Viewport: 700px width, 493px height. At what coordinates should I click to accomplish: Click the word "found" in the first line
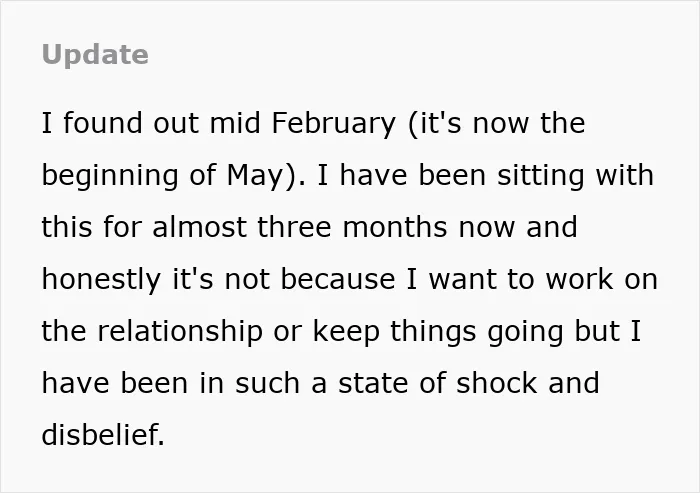tap(103, 123)
